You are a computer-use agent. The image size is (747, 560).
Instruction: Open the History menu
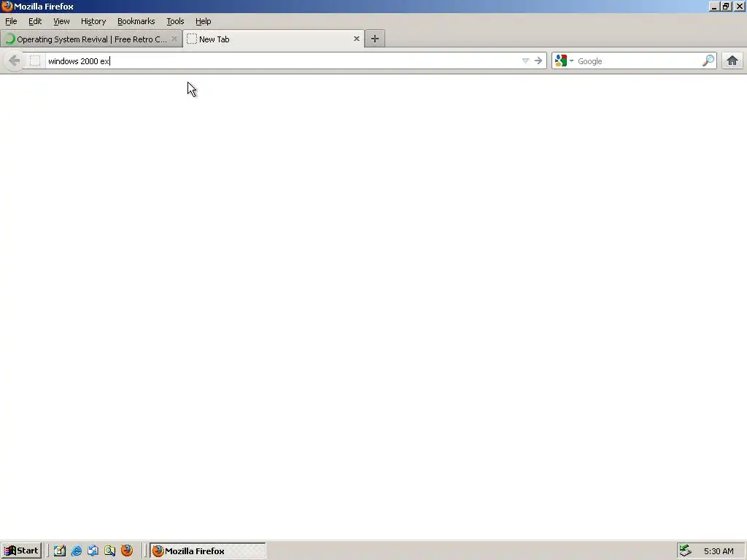click(x=93, y=21)
